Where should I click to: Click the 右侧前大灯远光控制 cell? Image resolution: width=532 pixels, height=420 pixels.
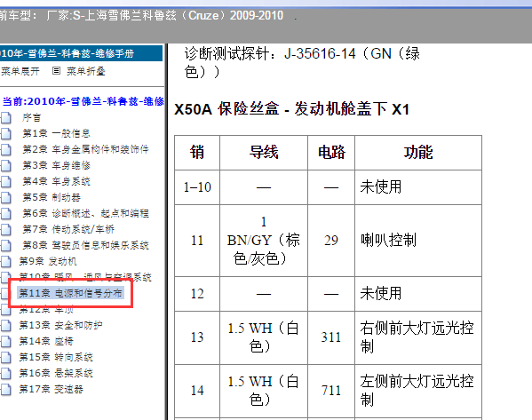click(x=418, y=337)
